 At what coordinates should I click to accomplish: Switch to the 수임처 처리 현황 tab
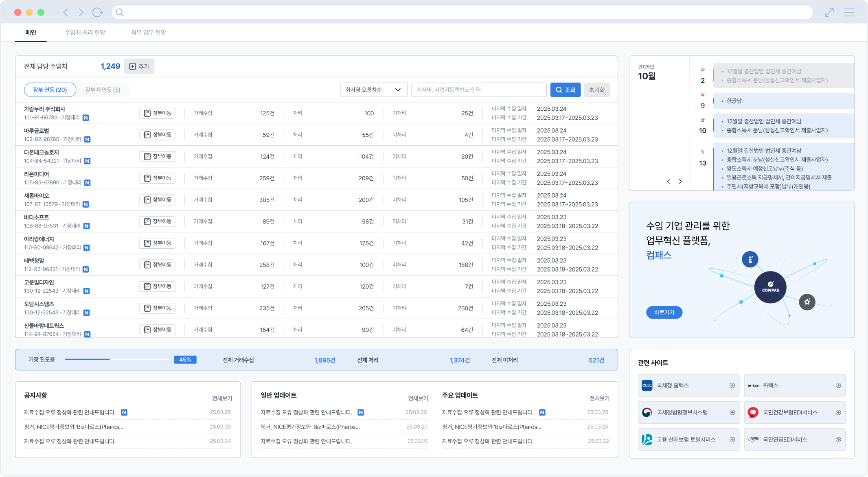tap(85, 33)
